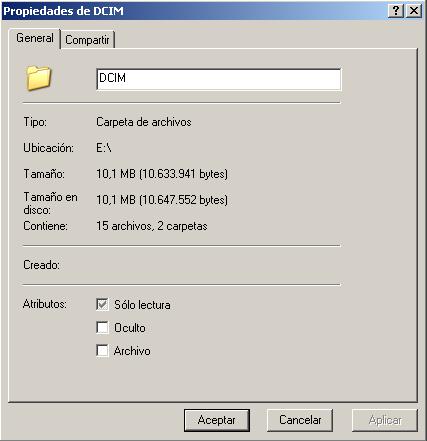Viewport: 427px width, 441px height.
Task: Close the Propiedades de DCIM dialog
Action: [414, 11]
